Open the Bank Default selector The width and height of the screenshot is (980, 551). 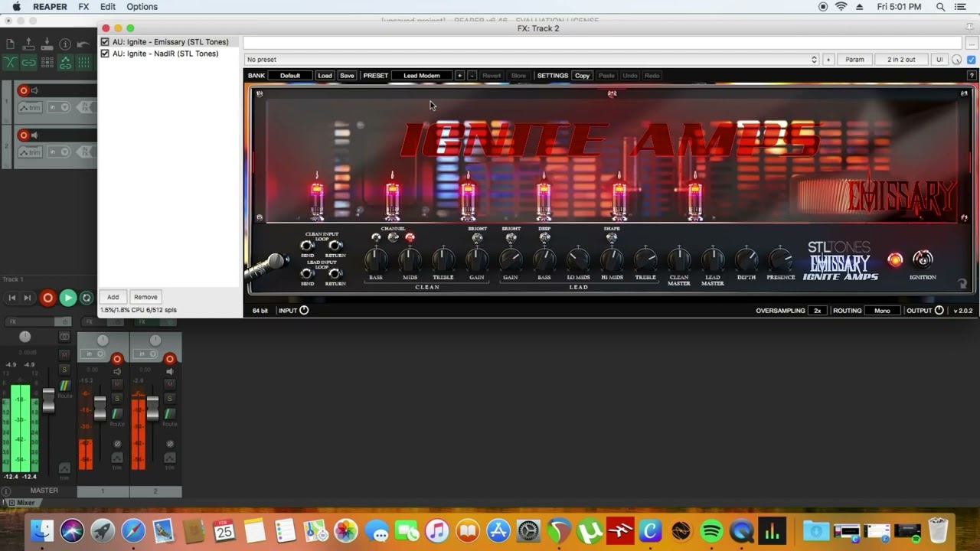point(290,76)
